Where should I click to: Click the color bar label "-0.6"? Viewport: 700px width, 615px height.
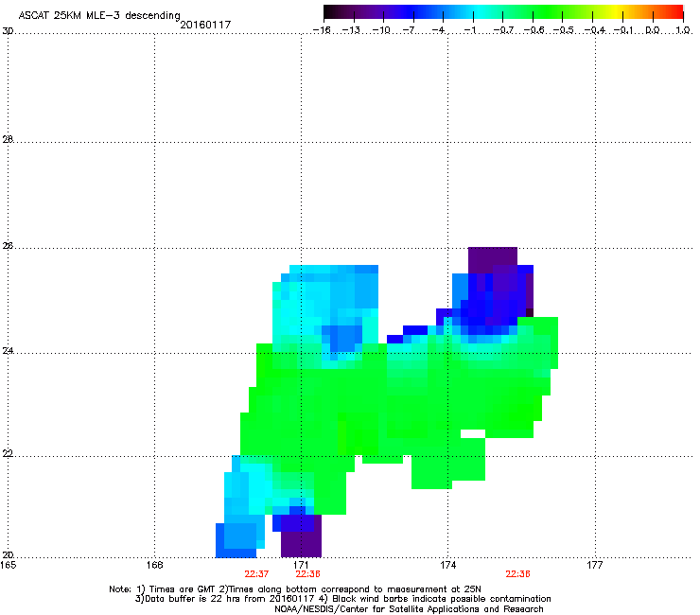coord(534,30)
